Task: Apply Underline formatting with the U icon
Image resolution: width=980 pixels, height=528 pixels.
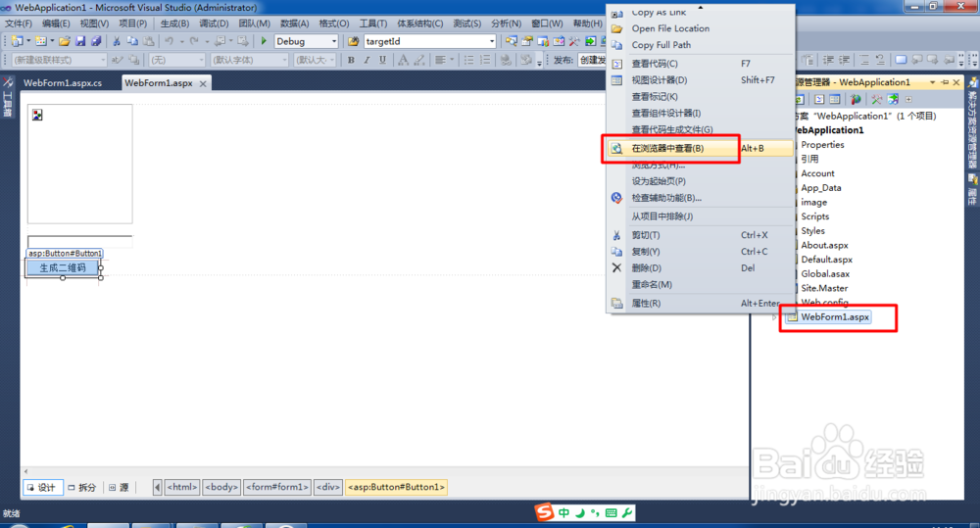Action: pos(382,60)
